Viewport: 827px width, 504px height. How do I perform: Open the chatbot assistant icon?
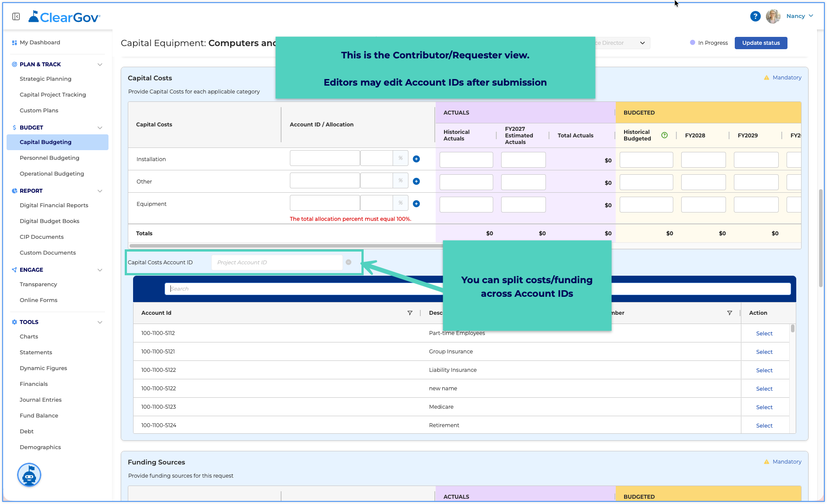(x=29, y=475)
